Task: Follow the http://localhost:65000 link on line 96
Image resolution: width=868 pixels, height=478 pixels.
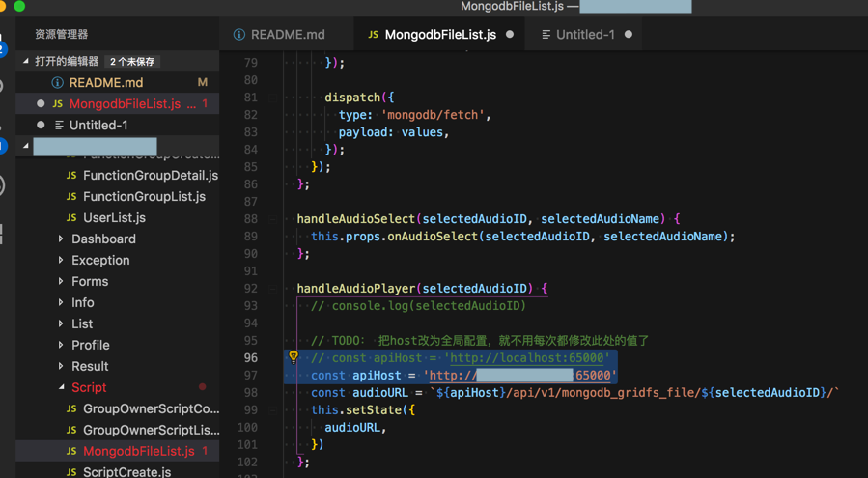Action: point(526,358)
